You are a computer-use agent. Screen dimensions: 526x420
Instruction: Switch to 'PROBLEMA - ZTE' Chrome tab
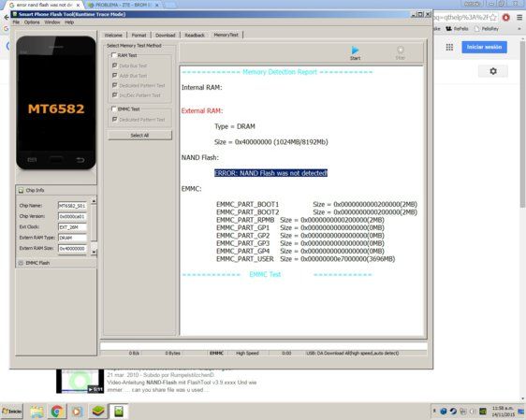click(123, 5)
